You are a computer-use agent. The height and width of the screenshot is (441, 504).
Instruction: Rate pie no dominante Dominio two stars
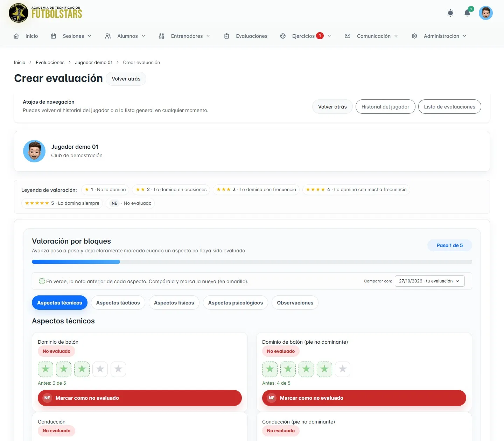[288, 369]
